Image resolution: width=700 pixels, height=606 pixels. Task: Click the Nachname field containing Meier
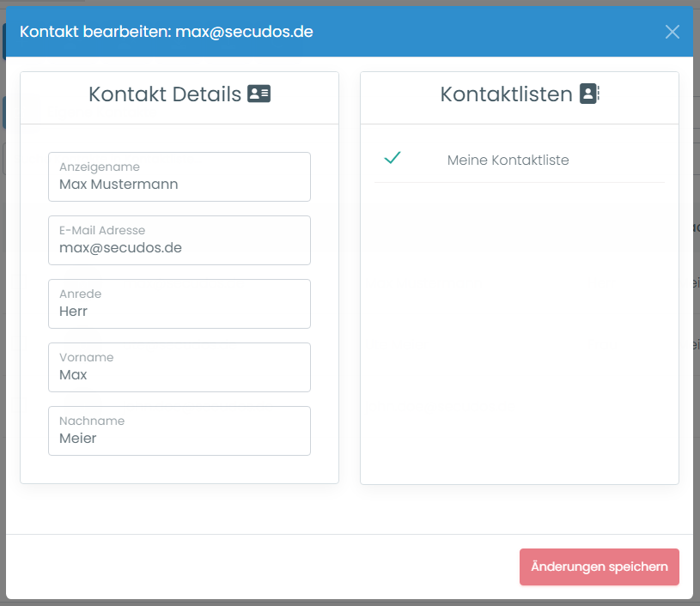coord(180,431)
